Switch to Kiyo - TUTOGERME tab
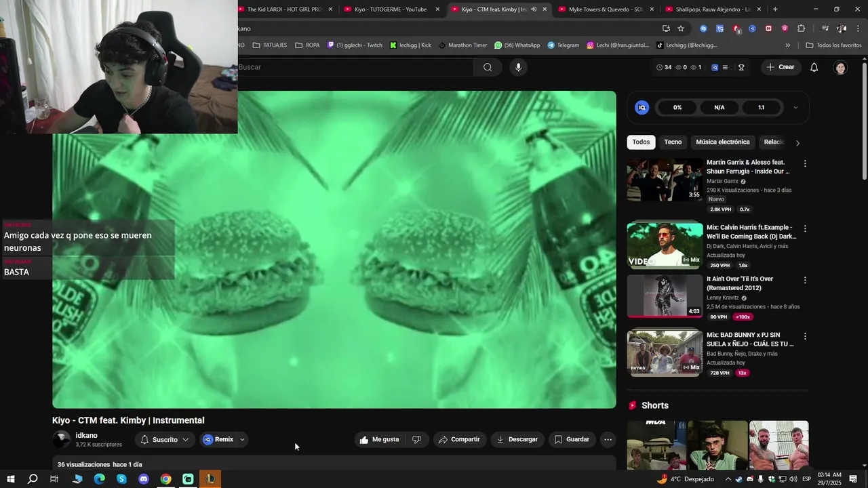Image resolution: width=868 pixels, height=488 pixels. click(x=391, y=9)
